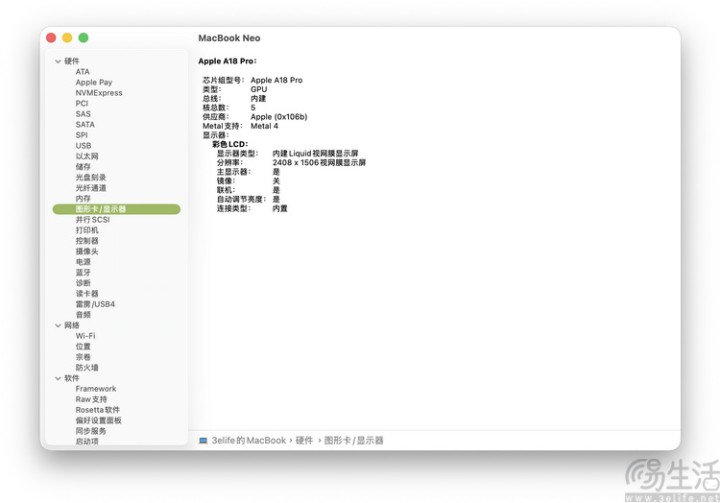Select highlighted 图形卡/显示器 sidebar row

click(117, 209)
